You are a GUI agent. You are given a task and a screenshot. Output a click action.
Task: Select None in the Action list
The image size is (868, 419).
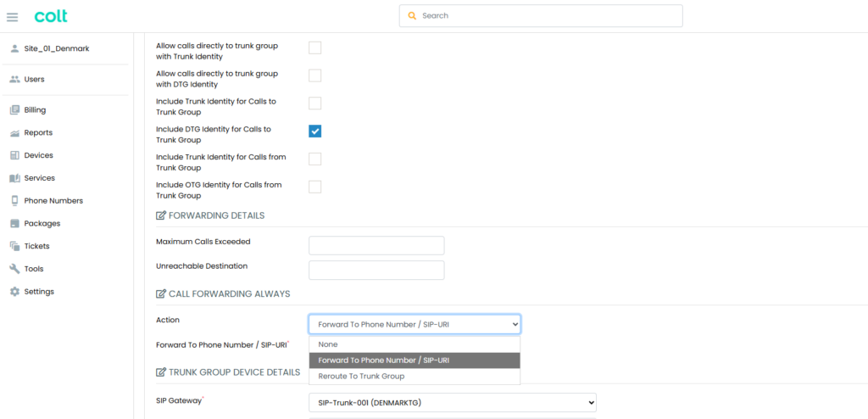415,344
